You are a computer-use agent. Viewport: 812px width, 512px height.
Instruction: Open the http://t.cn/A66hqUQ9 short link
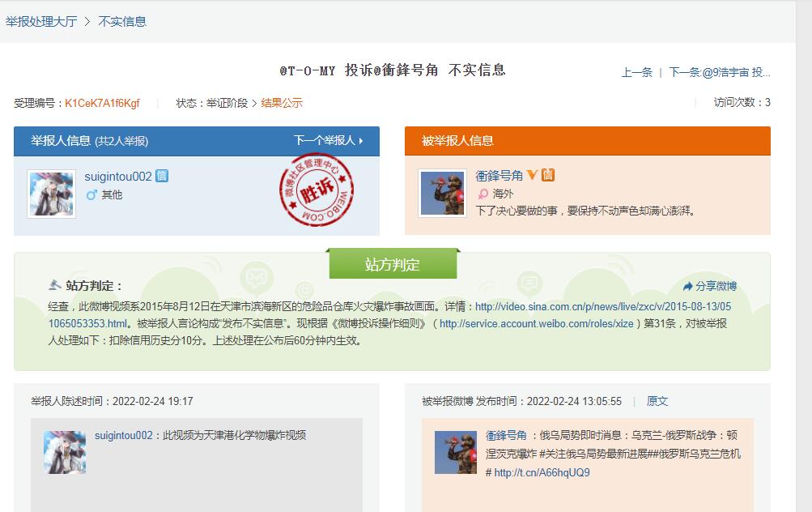click(x=542, y=472)
